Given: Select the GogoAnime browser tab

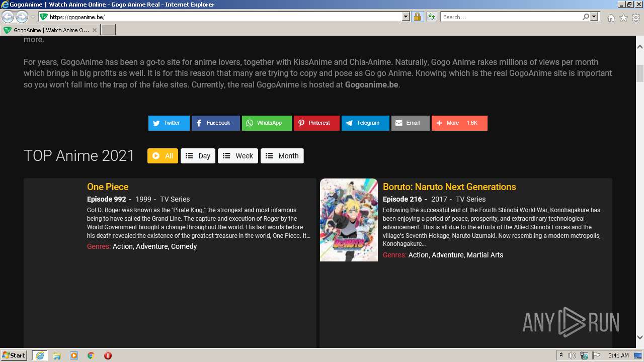Looking at the screenshot, I should point(50,30).
